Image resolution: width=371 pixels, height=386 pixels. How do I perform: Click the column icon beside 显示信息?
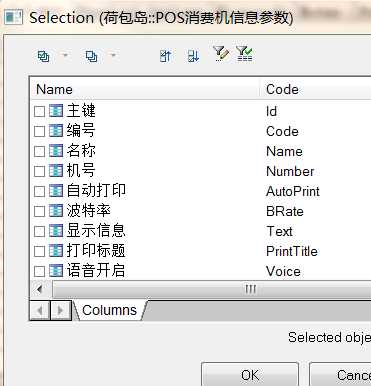pyautogui.click(x=56, y=231)
